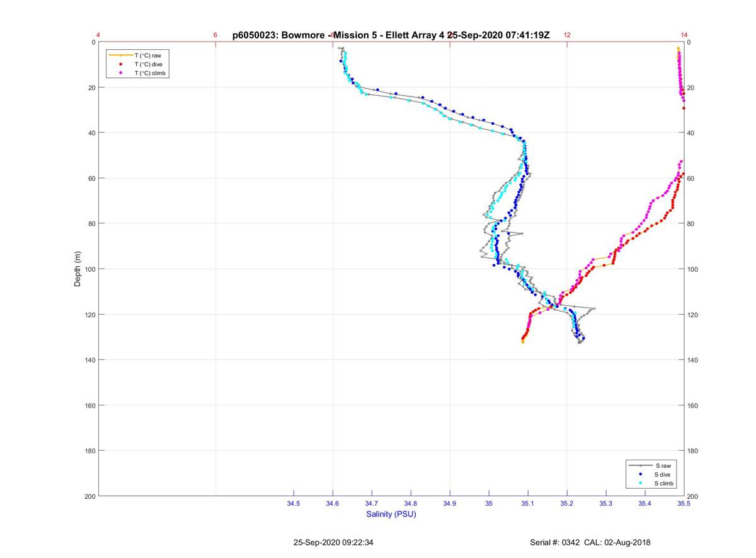756x558 pixels.
Task: Click the 'Salinity (PSU)' axis label
Action: tap(391, 514)
